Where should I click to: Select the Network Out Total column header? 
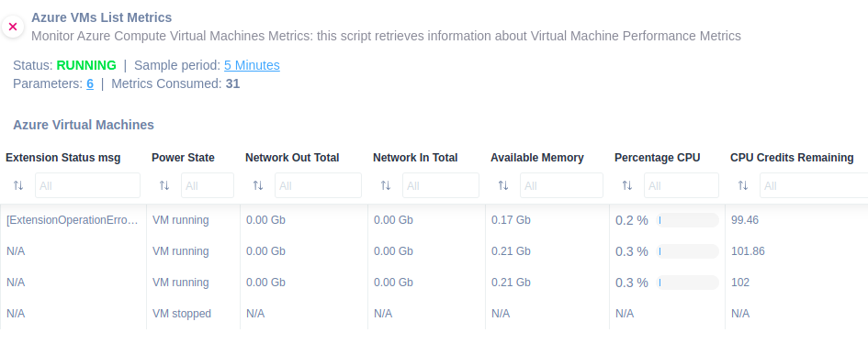(292, 158)
